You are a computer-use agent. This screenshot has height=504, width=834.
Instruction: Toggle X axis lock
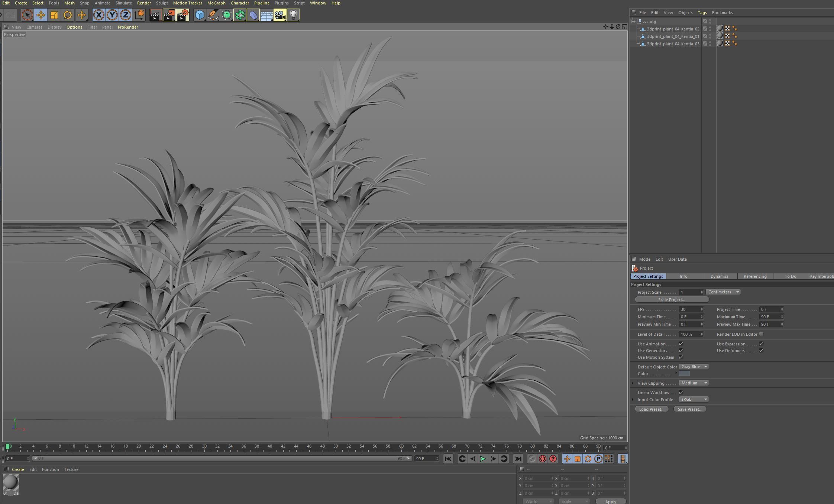click(x=98, y=15)
